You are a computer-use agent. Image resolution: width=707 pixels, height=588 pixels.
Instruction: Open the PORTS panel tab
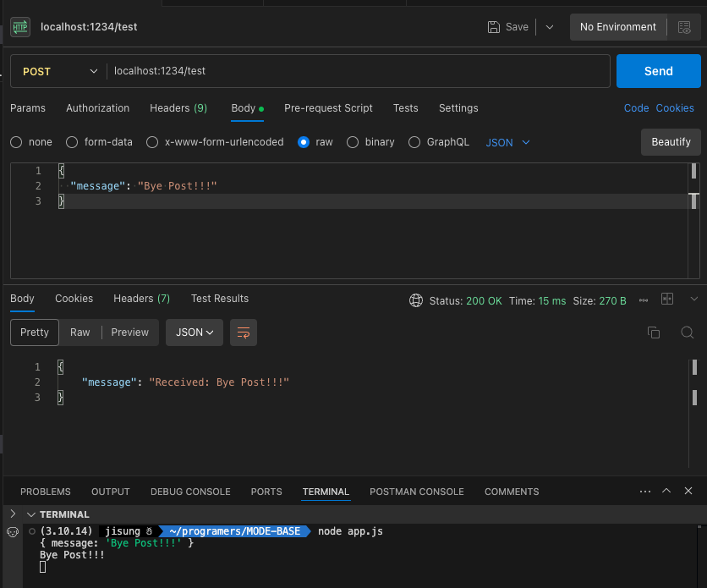pyautogui.click(x=266, y=492)
